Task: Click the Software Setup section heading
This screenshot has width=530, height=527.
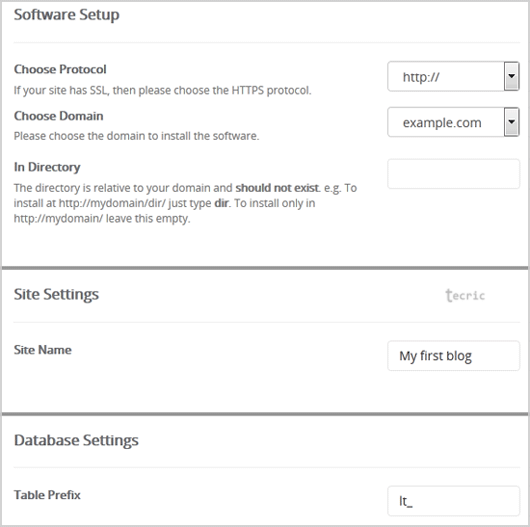Action: point(67,15)
